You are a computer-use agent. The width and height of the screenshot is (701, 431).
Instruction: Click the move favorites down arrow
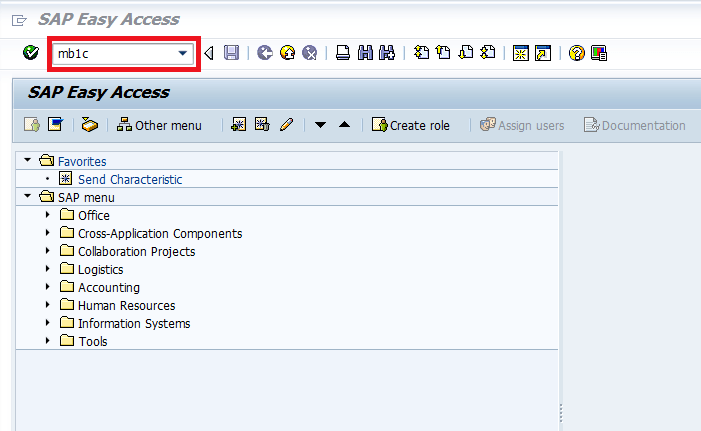coord(321,125)
